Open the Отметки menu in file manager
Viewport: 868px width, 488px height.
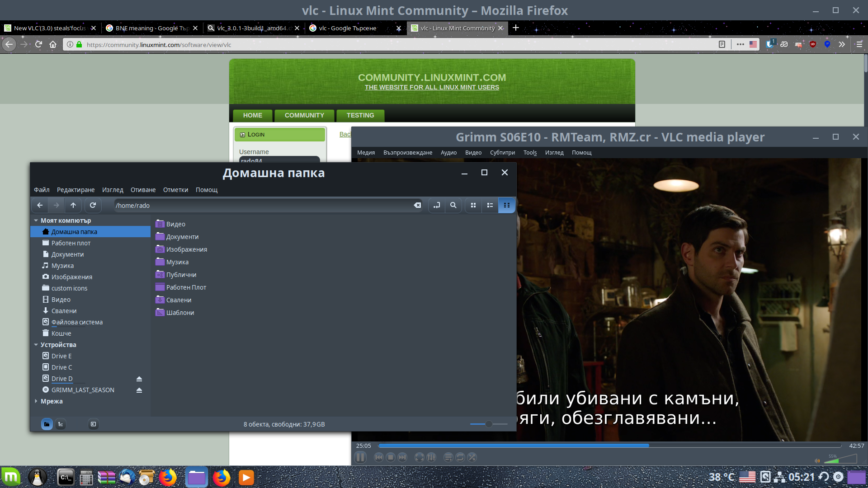175,190
